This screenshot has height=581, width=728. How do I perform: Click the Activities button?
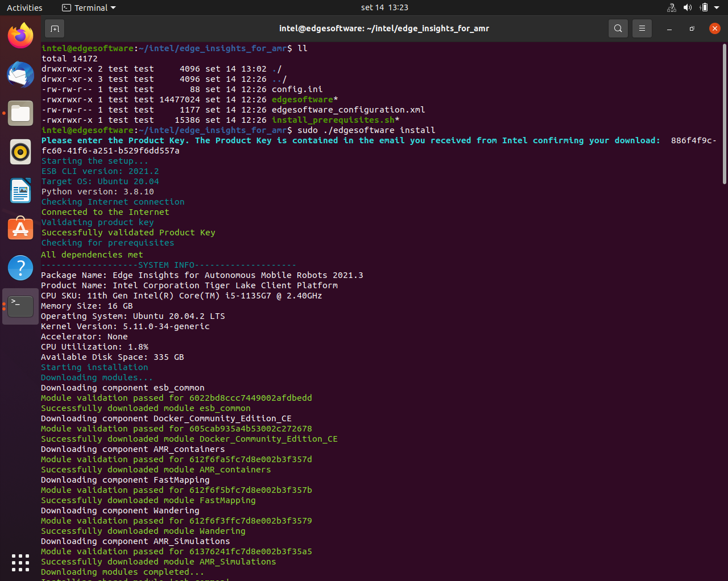[24, 8]
